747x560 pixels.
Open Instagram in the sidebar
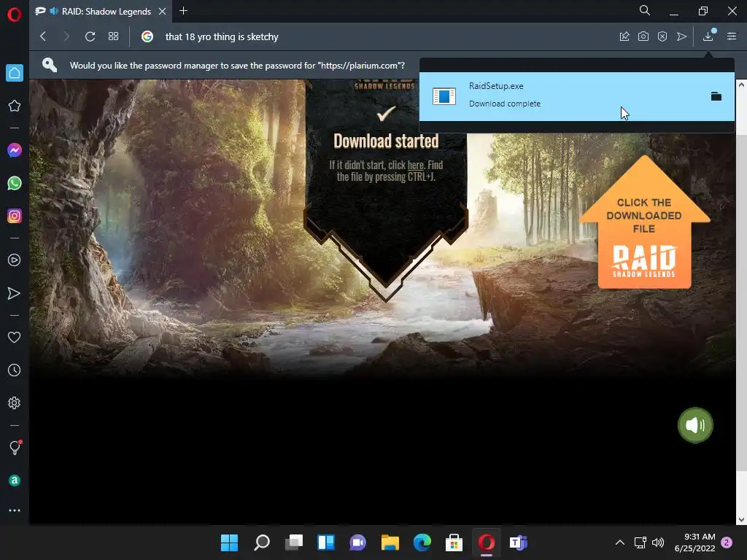(x=15, y=216)
